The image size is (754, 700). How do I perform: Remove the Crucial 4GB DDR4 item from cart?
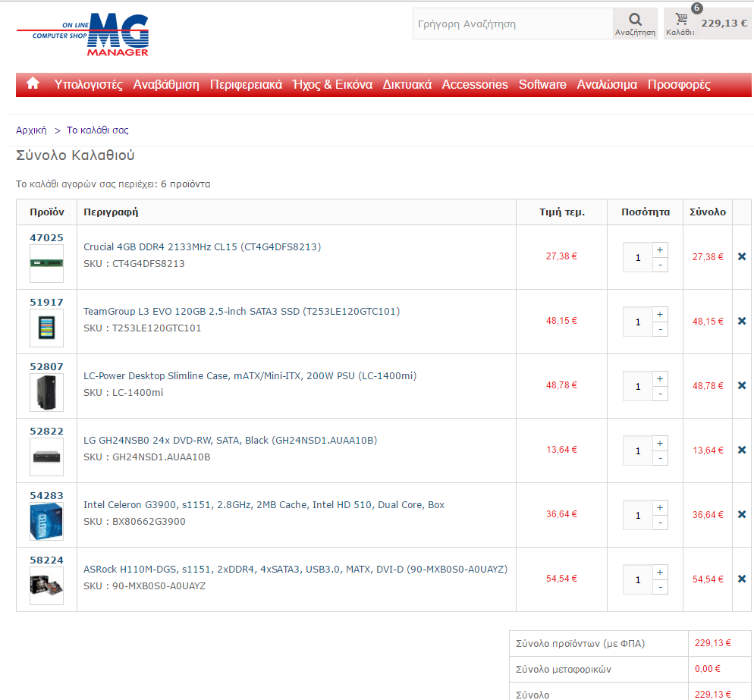point(742,257)
